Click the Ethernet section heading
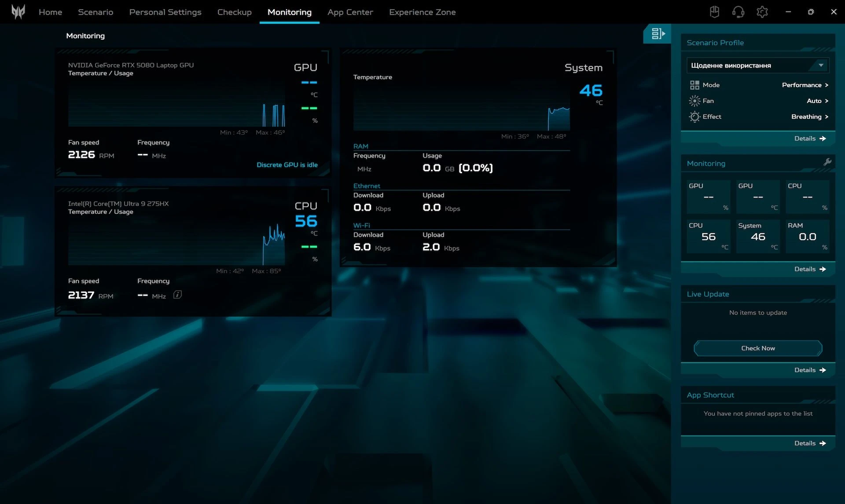Screen dimensions: 845x504 367,186
